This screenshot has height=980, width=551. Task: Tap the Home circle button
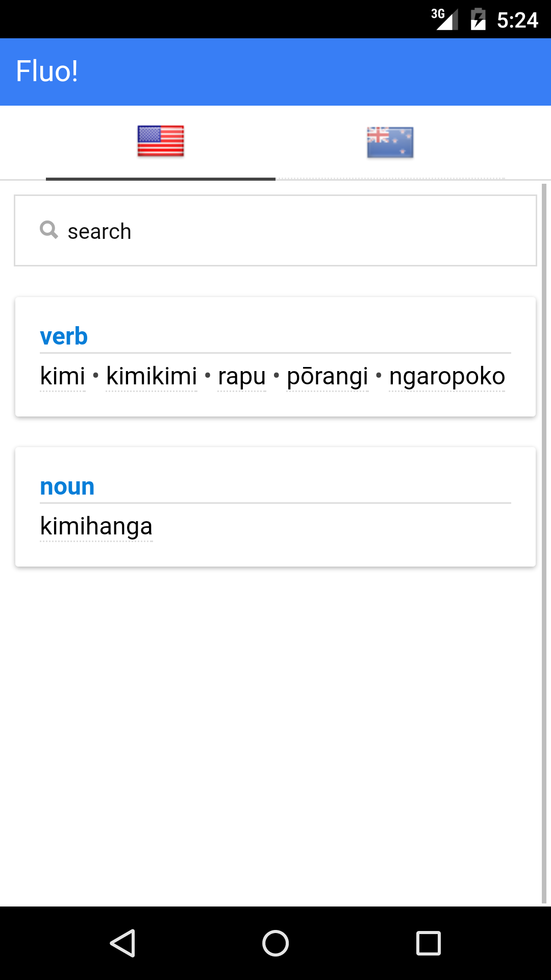[x=275, y=943]
